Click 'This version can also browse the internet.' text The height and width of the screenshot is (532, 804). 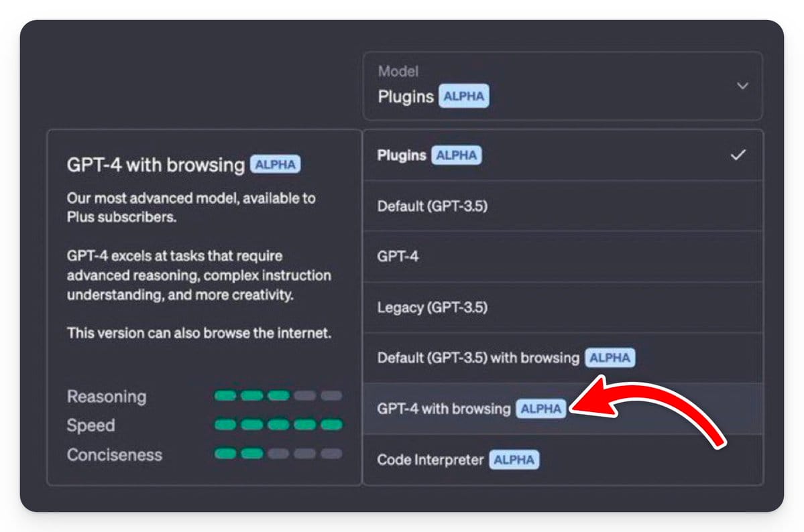pyautogui.click(x=199, y=333)
